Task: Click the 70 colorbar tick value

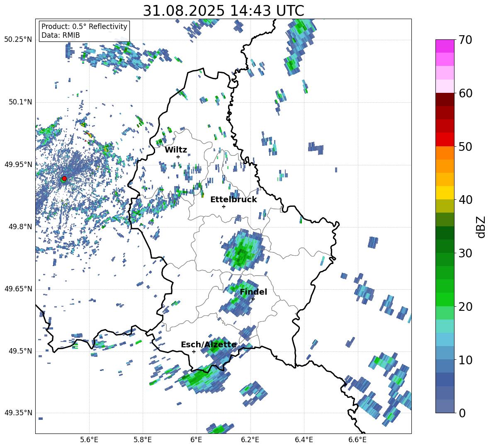Action: coord(465,40)
